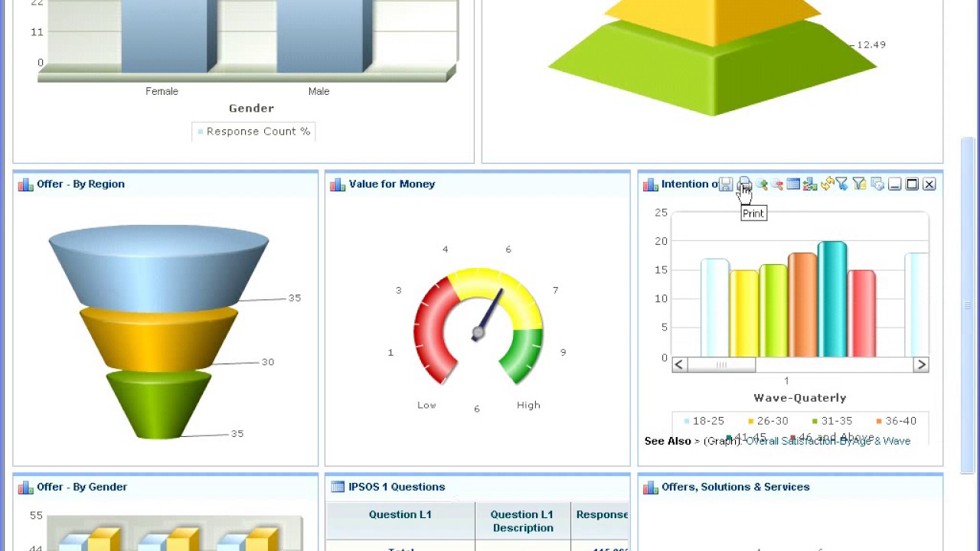Click the yellow refresh arrows icon
Image resolution: width=980 pixels, height=551 pixels.
tap(826, 184)
